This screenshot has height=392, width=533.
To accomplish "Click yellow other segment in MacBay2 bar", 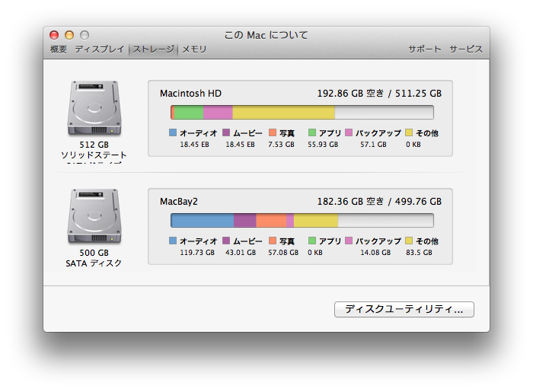I will point(316,221).
